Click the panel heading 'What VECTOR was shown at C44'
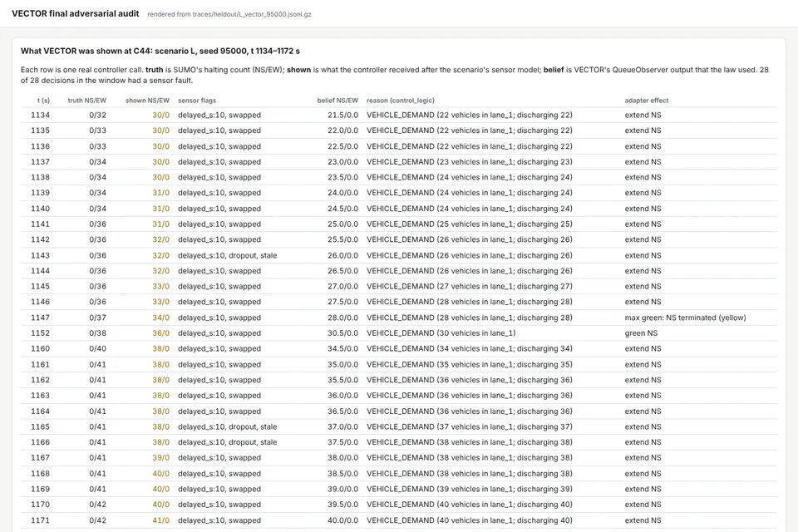This screenshot has width=798, height=532. pos(160,51)
